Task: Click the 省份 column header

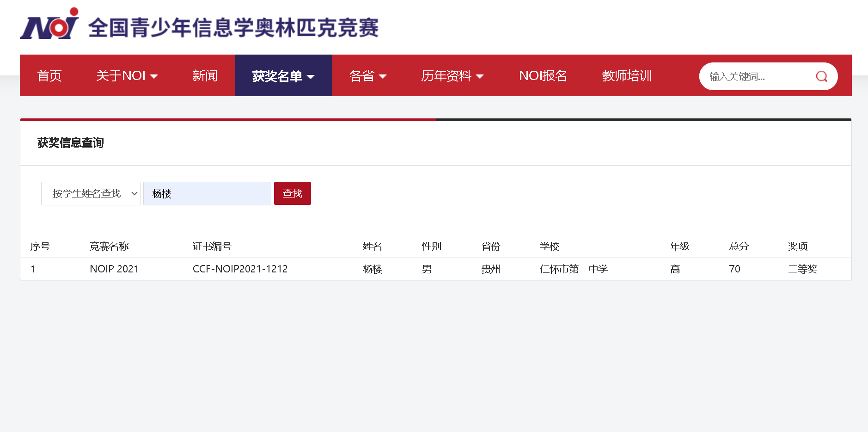Action: pyautogui.click(x=491, y=247)
